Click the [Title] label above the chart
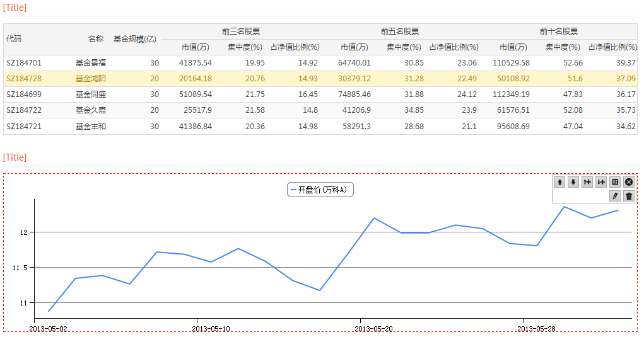Image resolution: width=644 pixels, height=342 pixels. pyautogui.click(x=15, y=157)
